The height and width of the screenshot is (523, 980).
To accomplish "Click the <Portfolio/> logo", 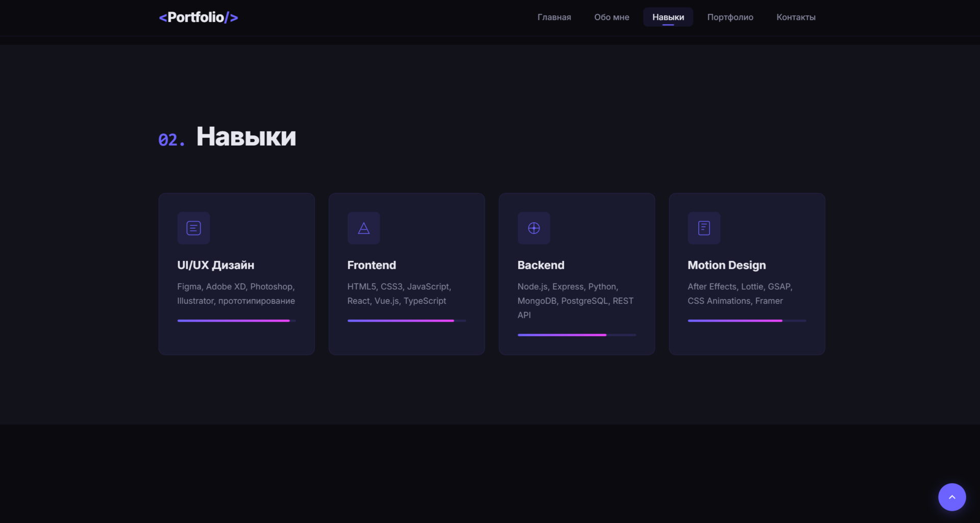I will [198, 17].
